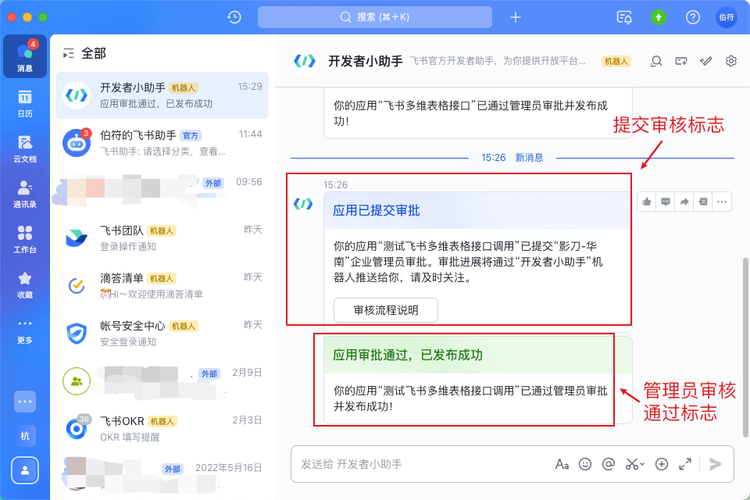Click the 新消息 divider label

529,157
